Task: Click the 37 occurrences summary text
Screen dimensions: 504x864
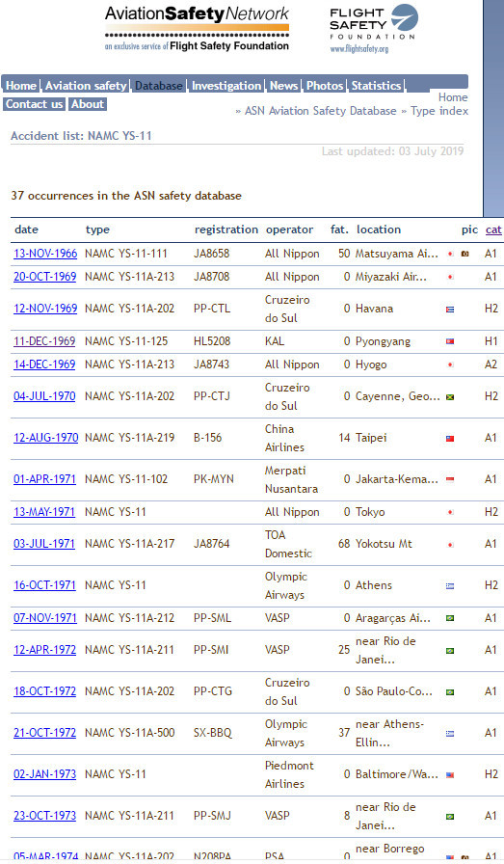Action: 126,196
